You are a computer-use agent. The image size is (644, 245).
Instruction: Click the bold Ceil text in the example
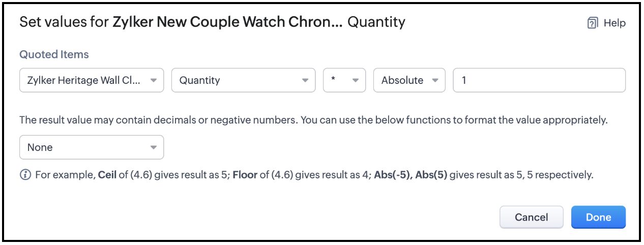(x=107, y=175)
